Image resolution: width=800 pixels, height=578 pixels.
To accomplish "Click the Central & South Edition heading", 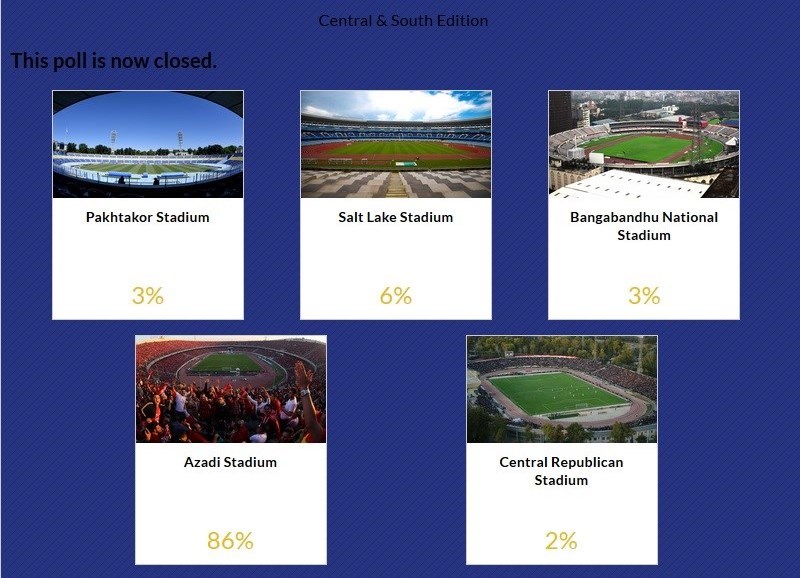I will point(403,21).
